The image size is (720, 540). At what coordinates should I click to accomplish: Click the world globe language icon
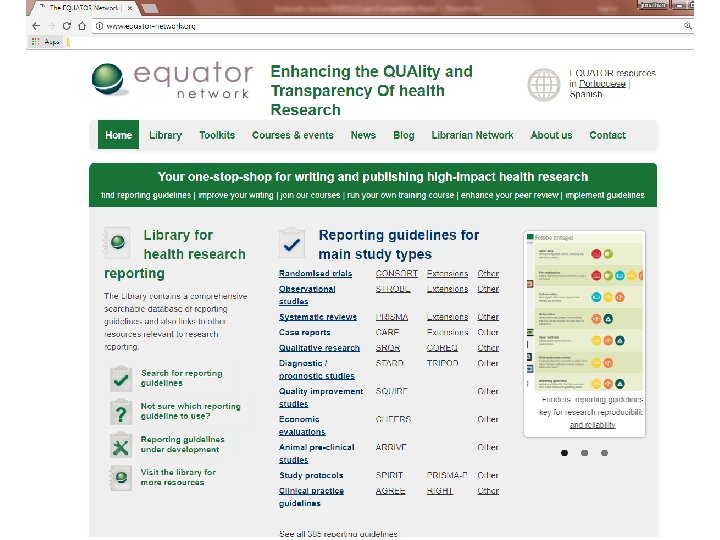(x=544, y=85)
